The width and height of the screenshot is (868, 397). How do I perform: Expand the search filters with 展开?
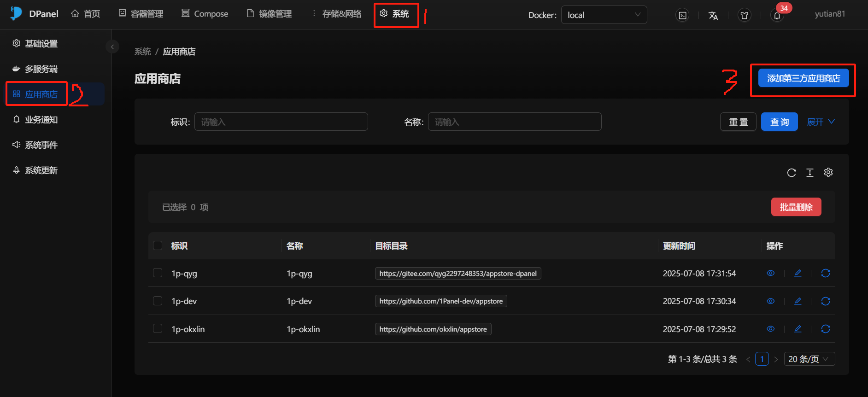point(821,122)
